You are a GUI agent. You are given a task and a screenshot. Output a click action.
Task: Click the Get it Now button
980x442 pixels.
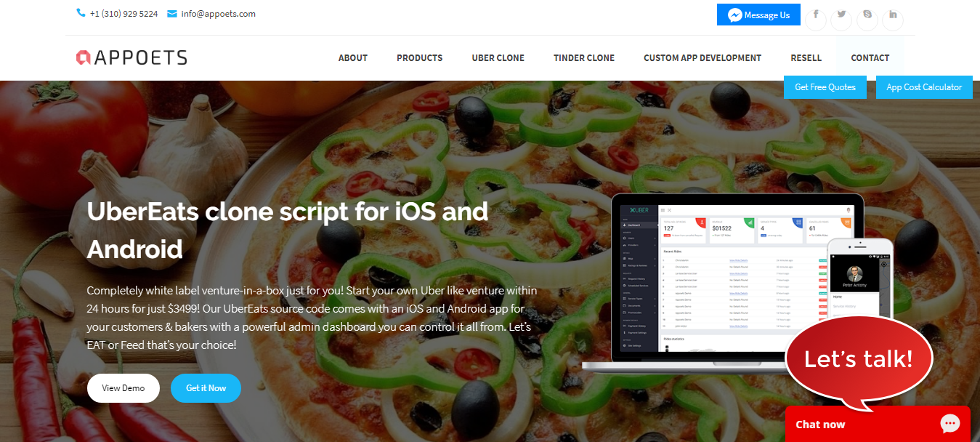click(x=206, y=388)
